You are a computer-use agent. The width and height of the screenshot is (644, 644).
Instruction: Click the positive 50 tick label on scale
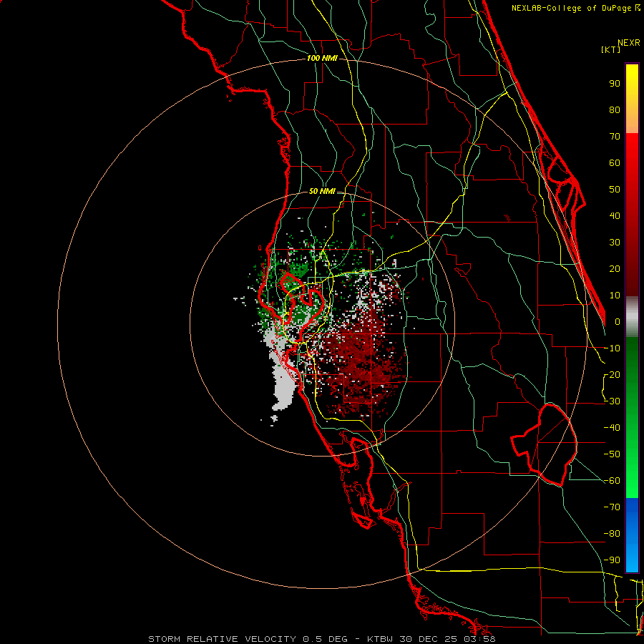point(615,190)
